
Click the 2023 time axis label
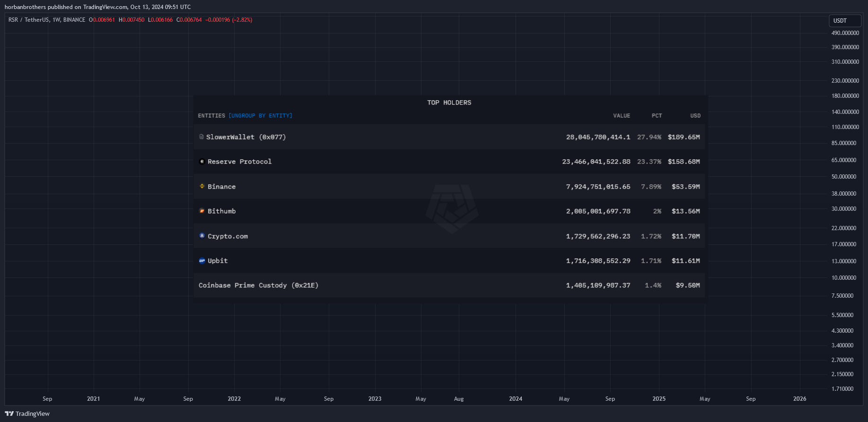tap(375, 399)
